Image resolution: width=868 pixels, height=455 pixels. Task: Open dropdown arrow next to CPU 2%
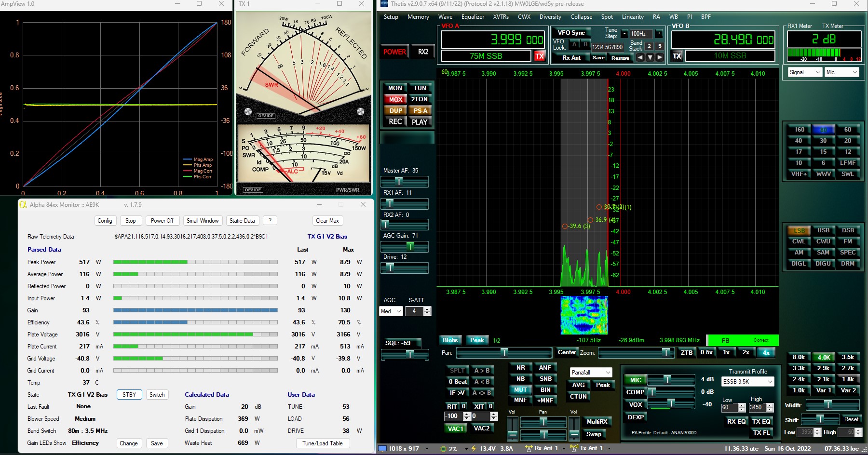click(x=466, y=449)
